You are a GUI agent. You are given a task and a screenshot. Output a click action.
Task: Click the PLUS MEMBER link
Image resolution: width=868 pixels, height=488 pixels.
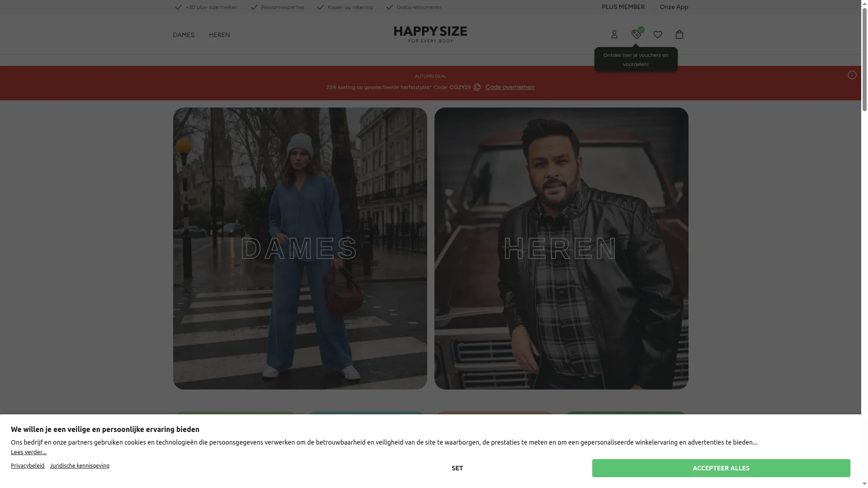(x=623, y=7)
